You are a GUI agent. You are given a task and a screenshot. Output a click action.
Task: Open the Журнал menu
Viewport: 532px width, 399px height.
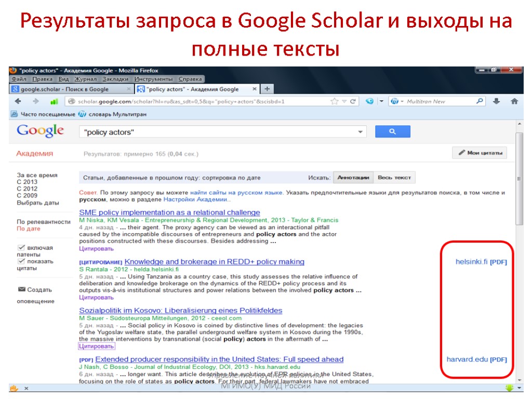click(x=86, y=79)
